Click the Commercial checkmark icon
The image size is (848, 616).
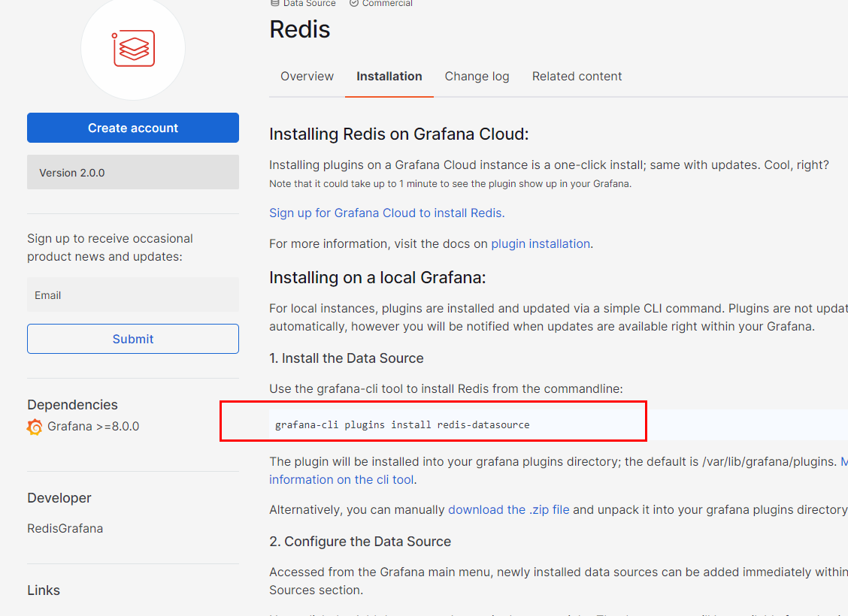[x=353, y=3]
